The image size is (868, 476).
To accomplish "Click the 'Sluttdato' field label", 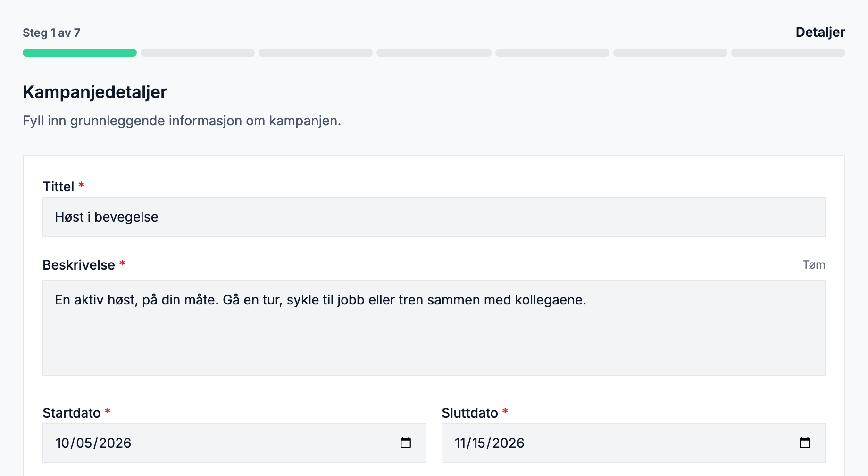I will coord(470,413).
